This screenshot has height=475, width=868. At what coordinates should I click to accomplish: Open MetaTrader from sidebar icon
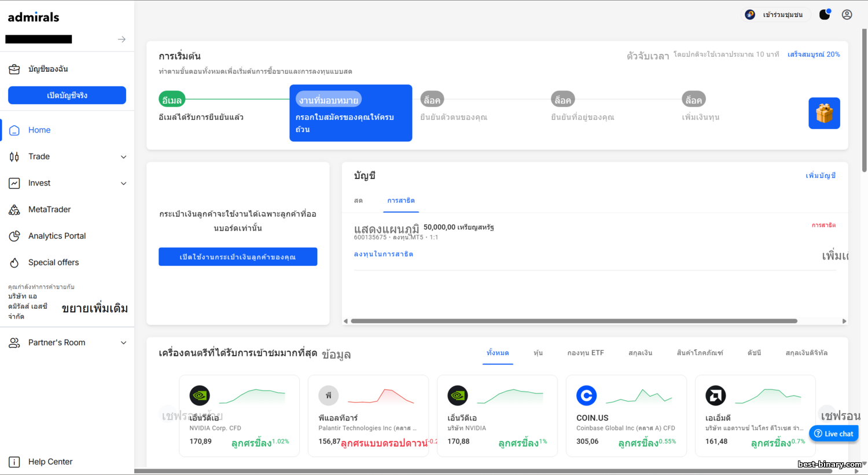tap(14, 210)
